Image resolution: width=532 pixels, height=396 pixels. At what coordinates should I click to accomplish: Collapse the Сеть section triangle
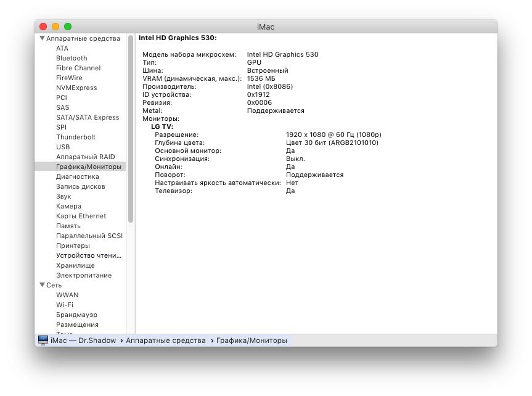[x=42, y=285]
